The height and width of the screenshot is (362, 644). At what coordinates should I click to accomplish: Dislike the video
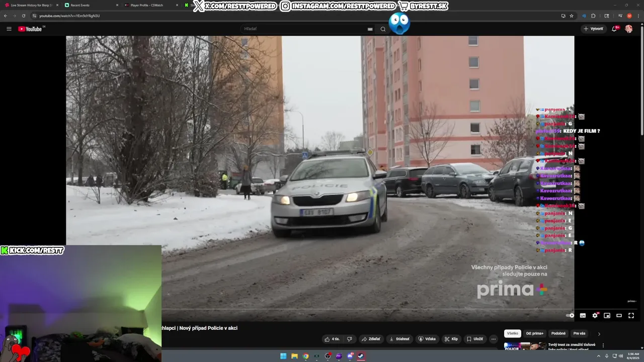(350, 339)
